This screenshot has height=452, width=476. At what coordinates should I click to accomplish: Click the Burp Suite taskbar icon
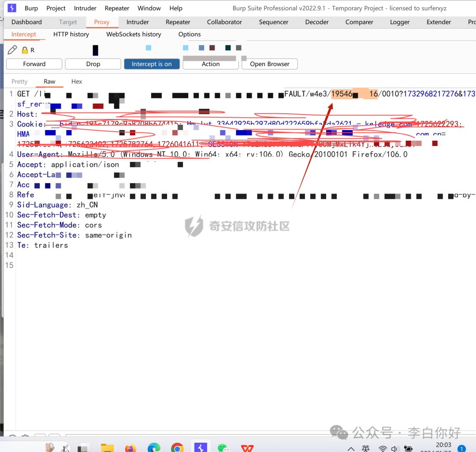click(201, 447)
